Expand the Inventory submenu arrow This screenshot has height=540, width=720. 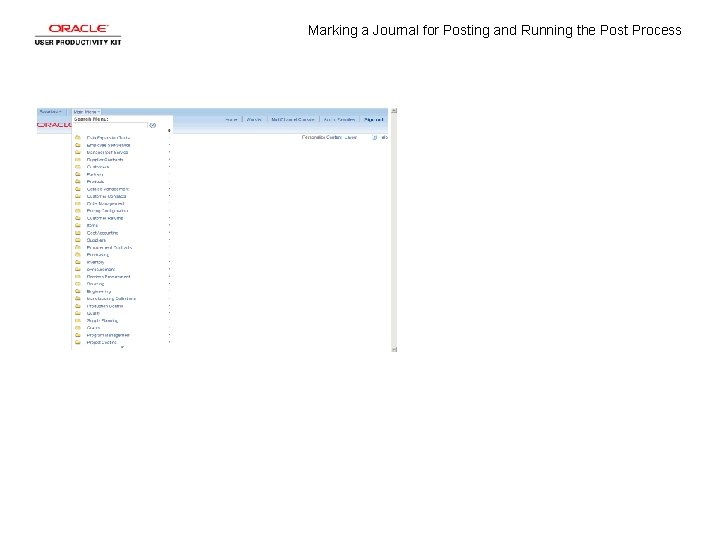(x=169, y=262)
